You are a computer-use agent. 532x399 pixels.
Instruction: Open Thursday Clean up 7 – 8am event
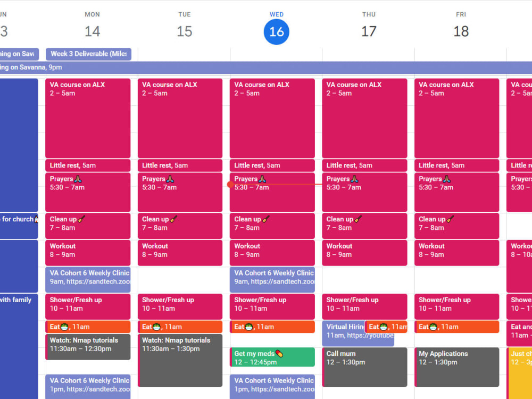pyautogui.click(x=364, y=226)
